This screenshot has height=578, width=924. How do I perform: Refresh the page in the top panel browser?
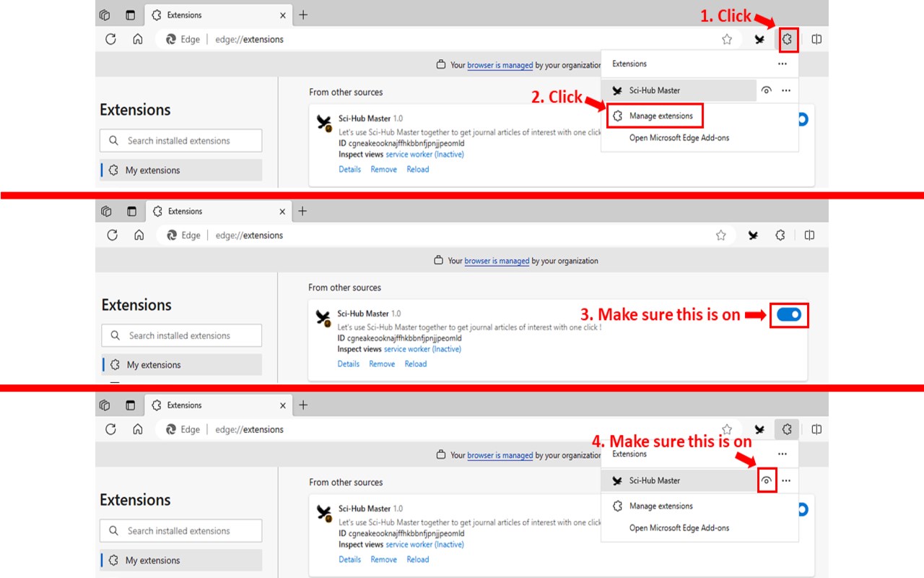(x=110, y=39)
